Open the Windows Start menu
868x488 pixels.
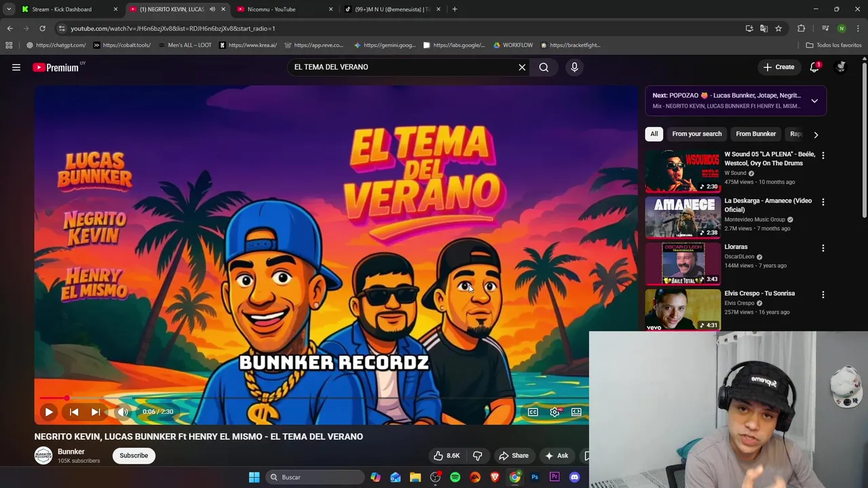[x=254, y=477]
